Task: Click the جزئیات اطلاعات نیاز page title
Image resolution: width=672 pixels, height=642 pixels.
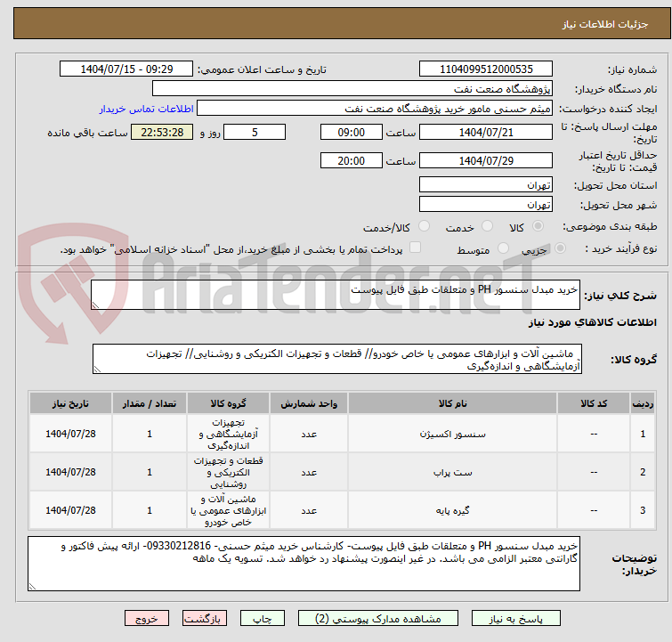Action: (604, 24)
